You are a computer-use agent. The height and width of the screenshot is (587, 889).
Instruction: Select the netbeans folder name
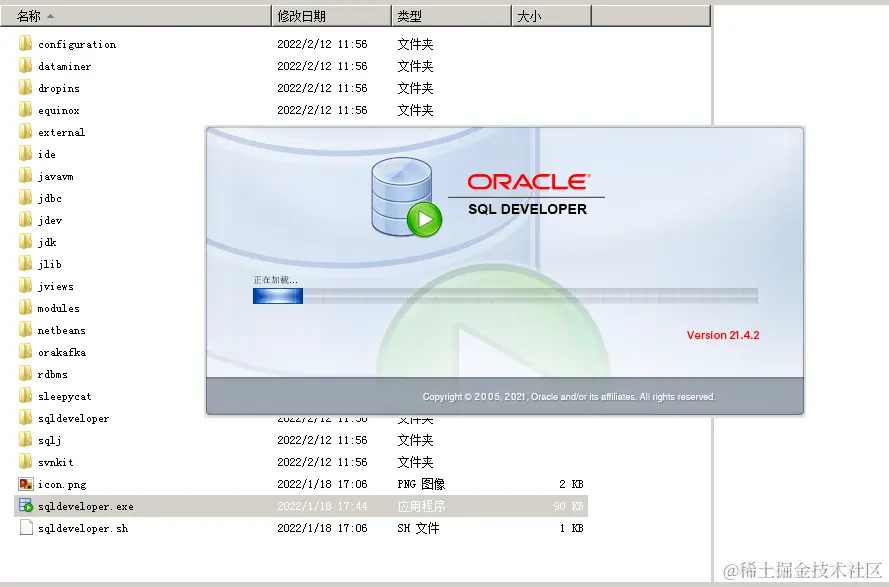pos(62,330)
